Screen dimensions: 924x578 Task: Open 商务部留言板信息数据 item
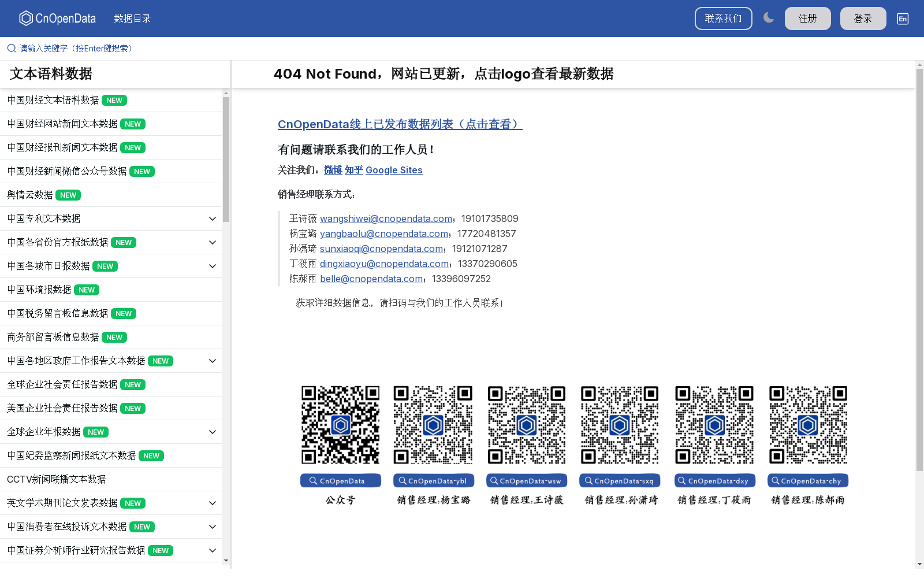(111, 337)
